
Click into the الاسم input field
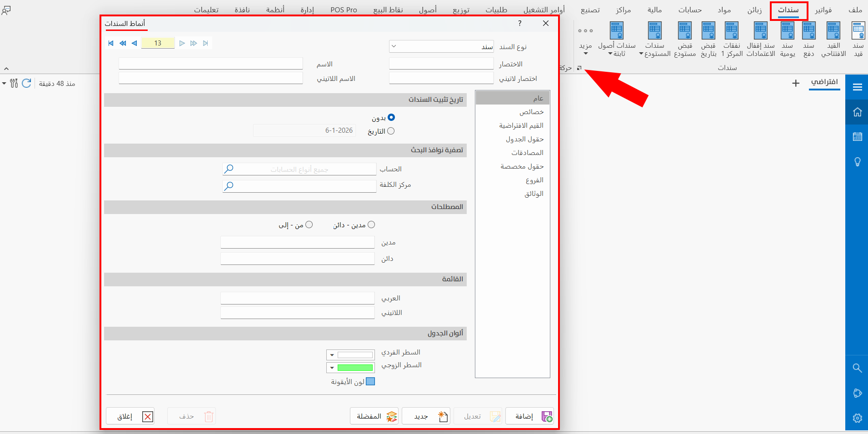click(x=211, y=64)
